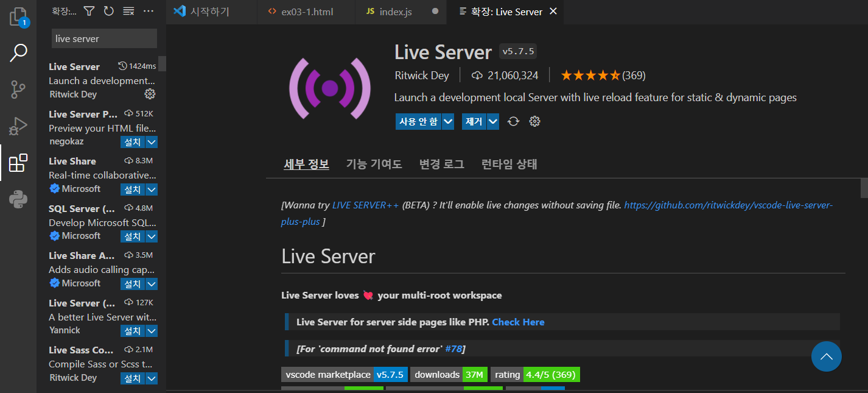Select the 런타임 상태 tab
Viewport: 868px width, 393px height.
pyautogui.click(x=509, y=164)
